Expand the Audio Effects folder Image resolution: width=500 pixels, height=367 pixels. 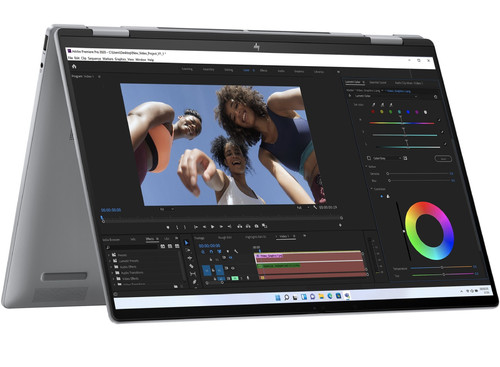point(111,267)
